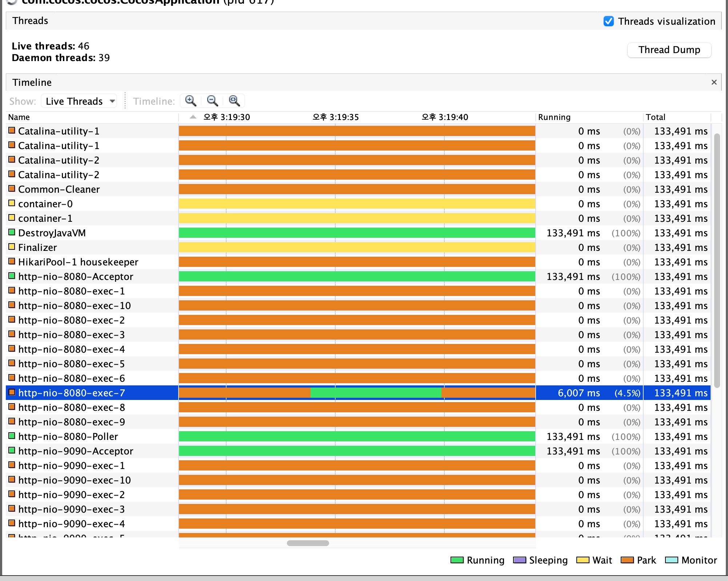The width and height of the screenshot is (728, 581).
Task: Click the green state icon beside DestroyJavaVM
Action: (x=12, y=232)
